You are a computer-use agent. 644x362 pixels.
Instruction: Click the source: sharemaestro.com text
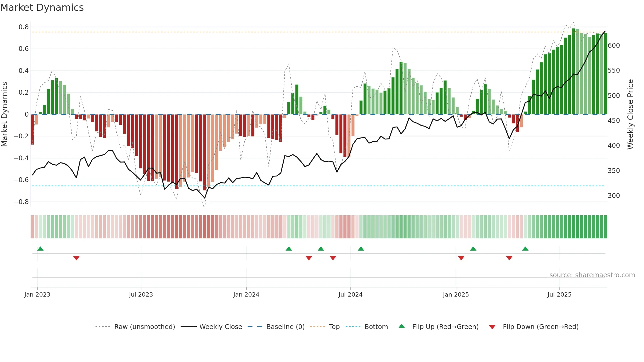[x=592, y=275]
